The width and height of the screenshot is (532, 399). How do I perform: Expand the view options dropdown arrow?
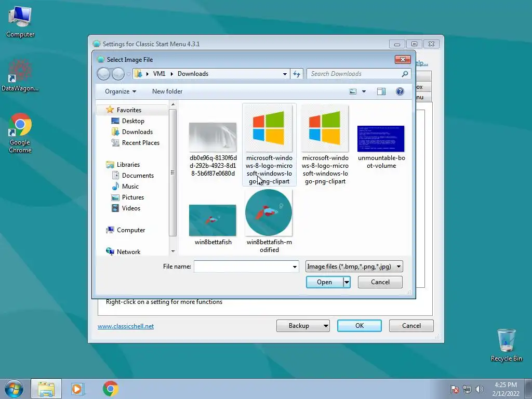click(x=364, y=91)
